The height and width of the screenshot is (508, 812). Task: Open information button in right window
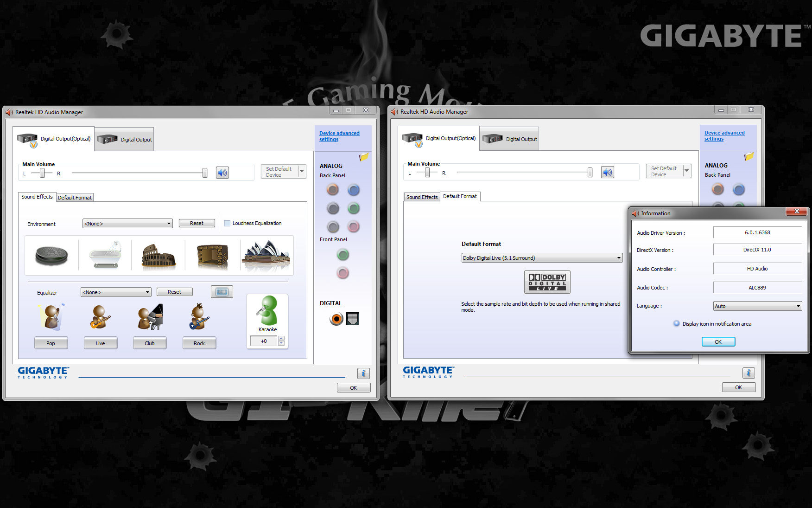749,373
